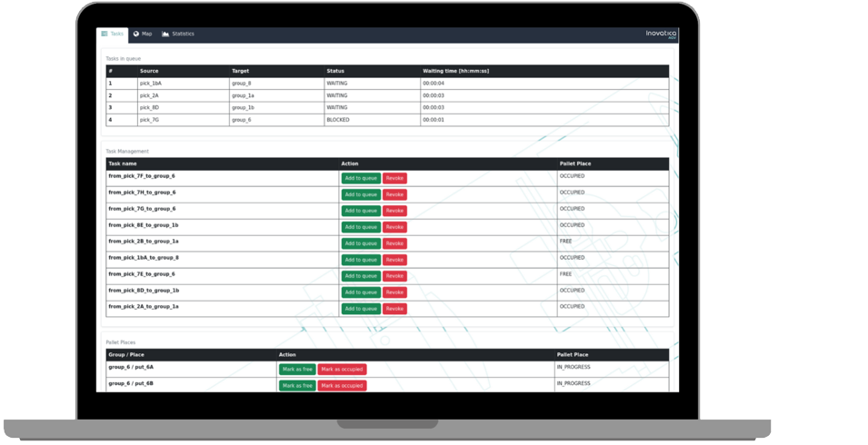The width and height of the screenshot is (868, 445).
Task: Add from_pick_2B_to_group_1a to queue
Action: pos(361,243)
